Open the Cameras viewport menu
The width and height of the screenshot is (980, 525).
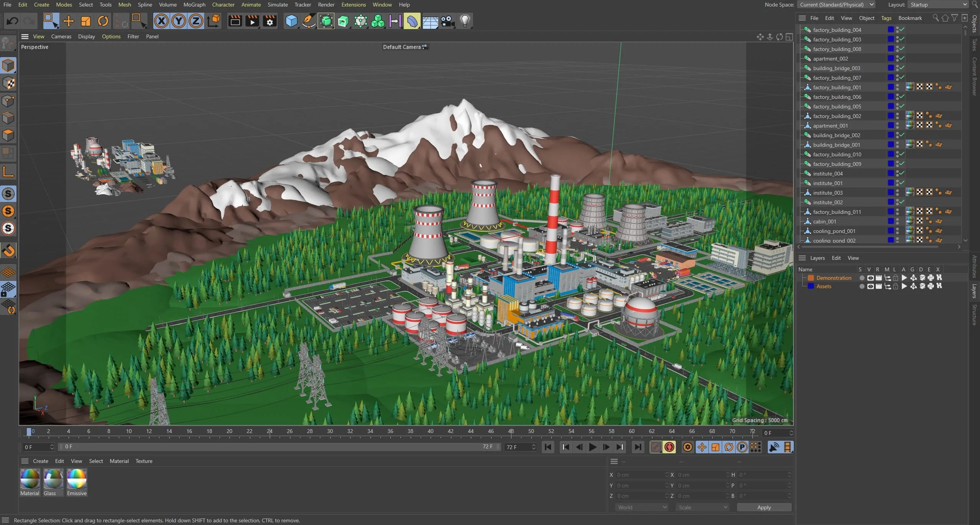61,36
